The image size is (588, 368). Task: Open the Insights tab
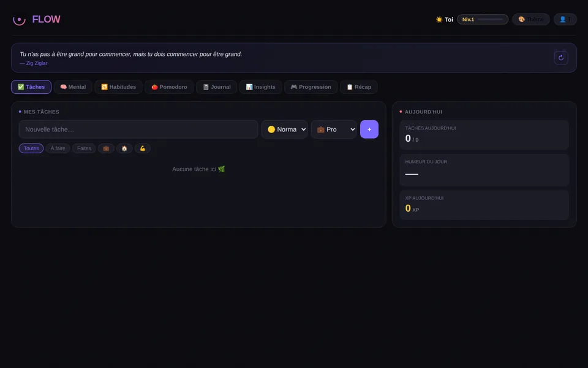pos(260,86)
